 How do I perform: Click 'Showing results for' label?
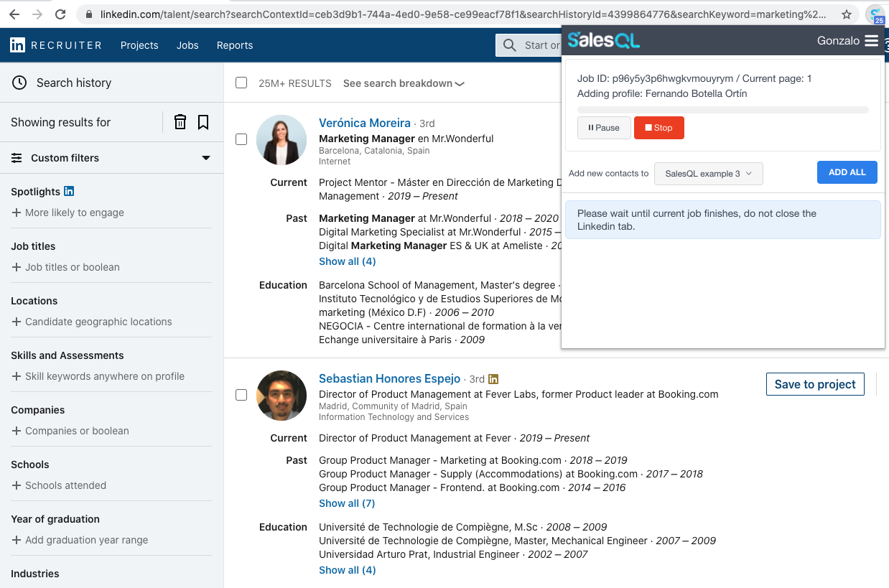[x=61, y=122]
